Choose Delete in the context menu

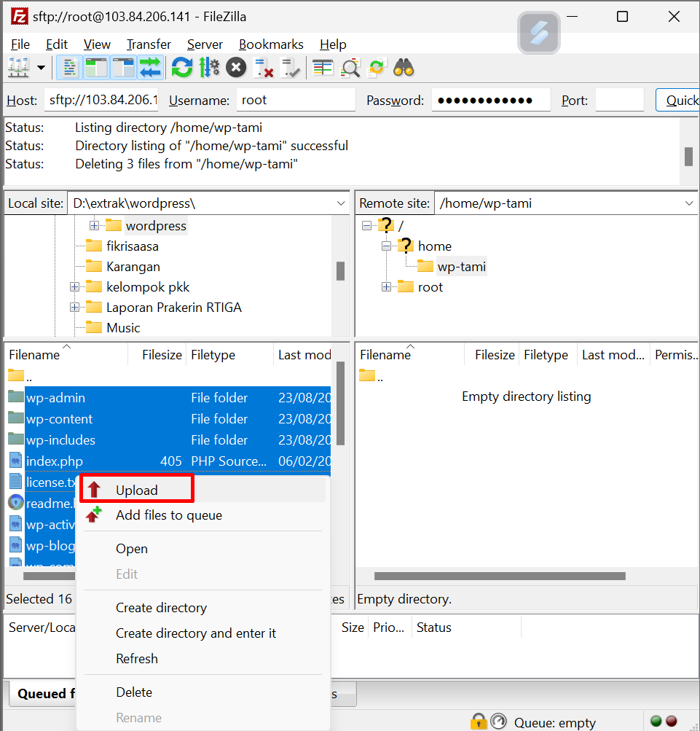(x=134, y=692)
